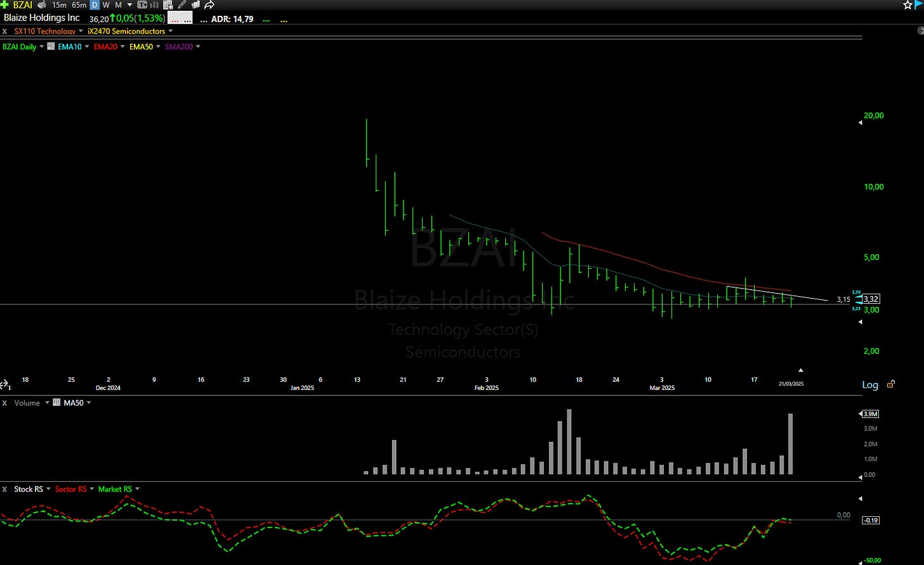Click the ADR: 14,79 value
This screenshot has height=565, width=924.
pyautogui.click(x=232, y=19)
